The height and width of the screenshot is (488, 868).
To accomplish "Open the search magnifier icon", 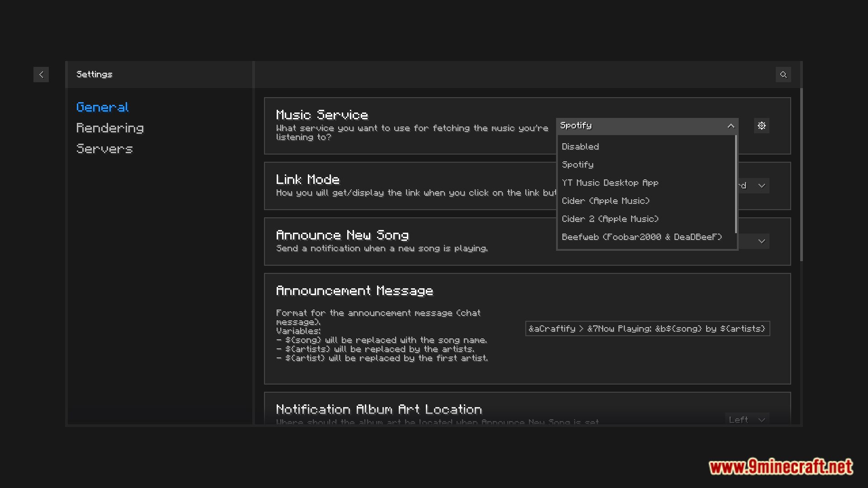I will tap(783, 75).
